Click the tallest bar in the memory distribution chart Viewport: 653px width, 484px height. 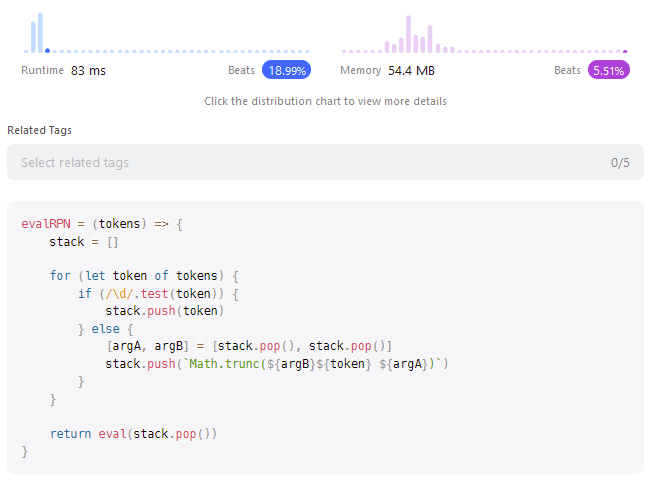pyautogui.click(x=408, y=34)
